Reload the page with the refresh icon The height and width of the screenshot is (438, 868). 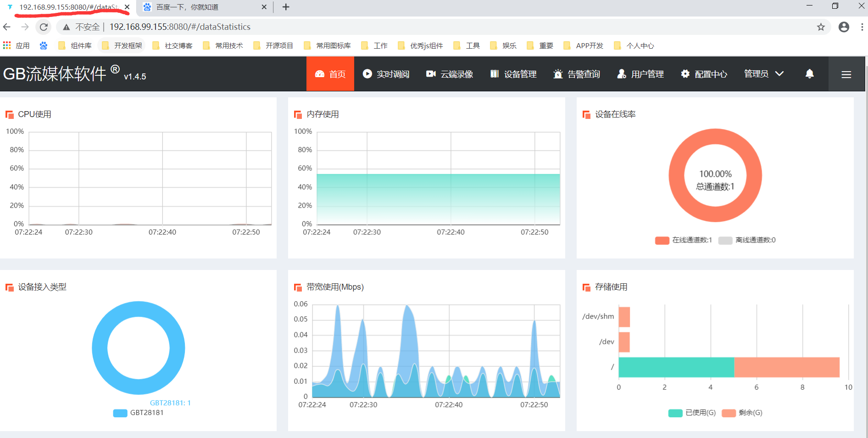(44, 27)
